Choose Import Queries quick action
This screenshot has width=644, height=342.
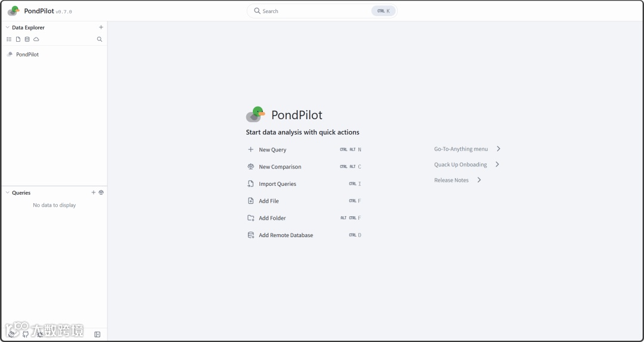tap(304, 184)
